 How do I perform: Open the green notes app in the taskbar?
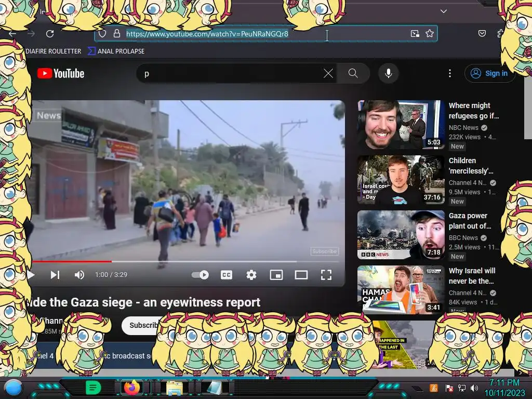[93, 387]
